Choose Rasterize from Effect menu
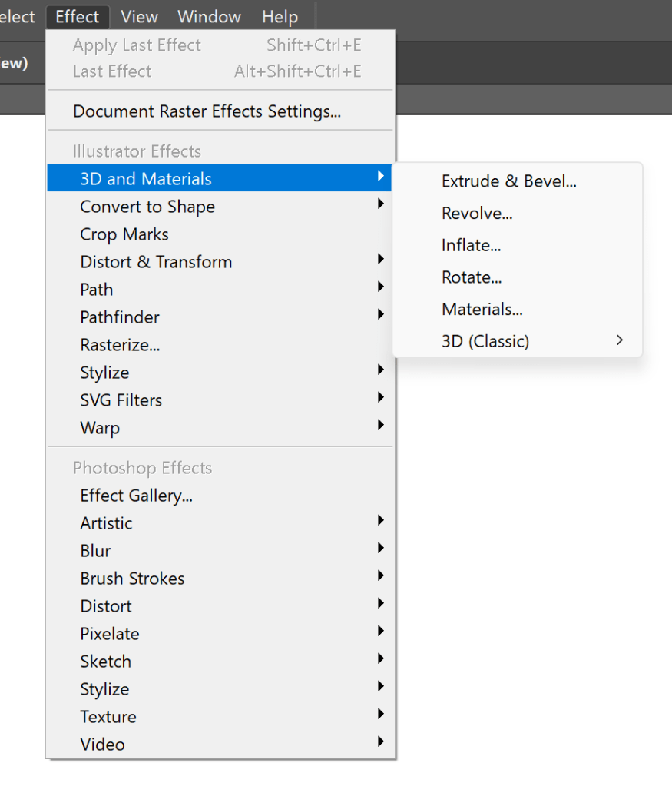 [120, 345]
